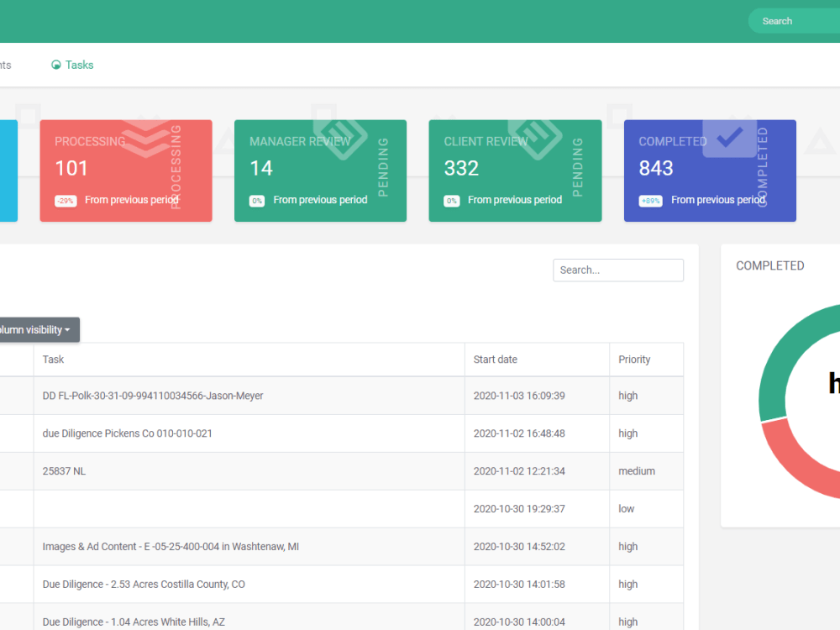
Task: Open the Column visibility dropdown
Action: point(37,329)
